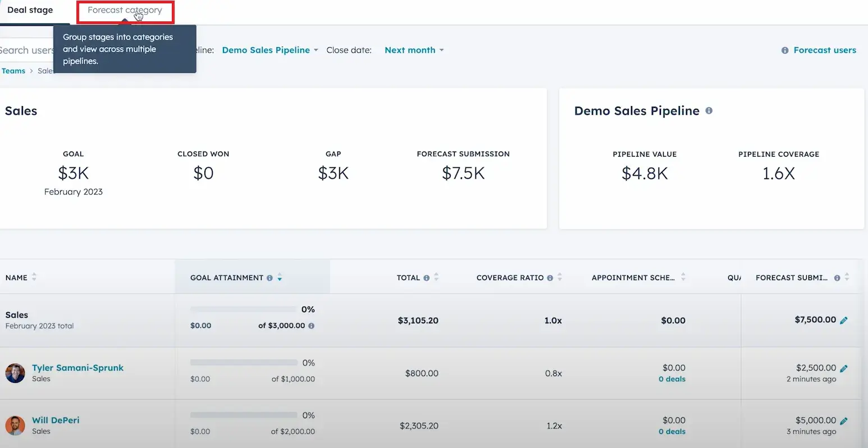Open the Demo Sales Pipeline dropdown
The height and width of the screenshot is (448, 868).
(x=270, y=50)
